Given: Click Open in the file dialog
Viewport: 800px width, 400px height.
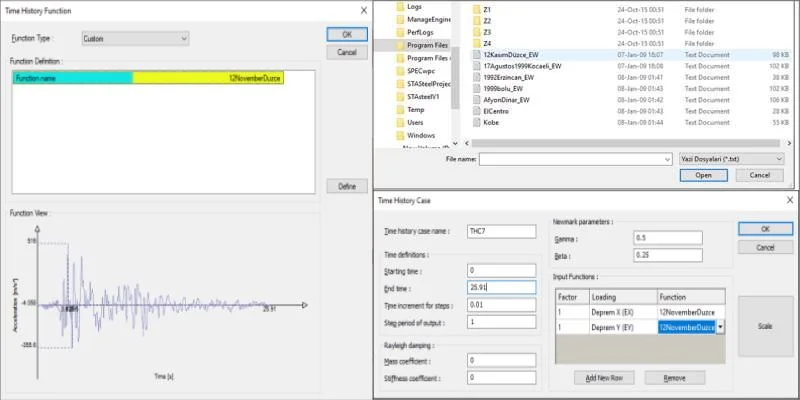Looking at the screenshot, I should (x=704, y=175).
